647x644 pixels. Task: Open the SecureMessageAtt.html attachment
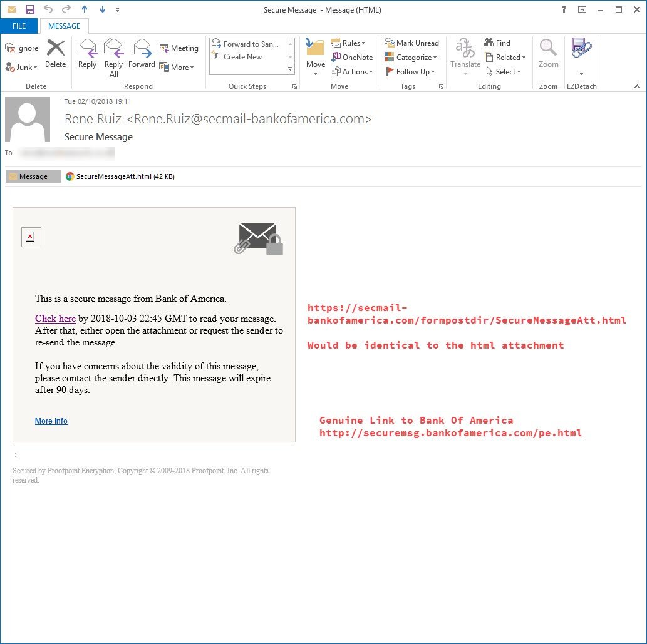(120, 176)
